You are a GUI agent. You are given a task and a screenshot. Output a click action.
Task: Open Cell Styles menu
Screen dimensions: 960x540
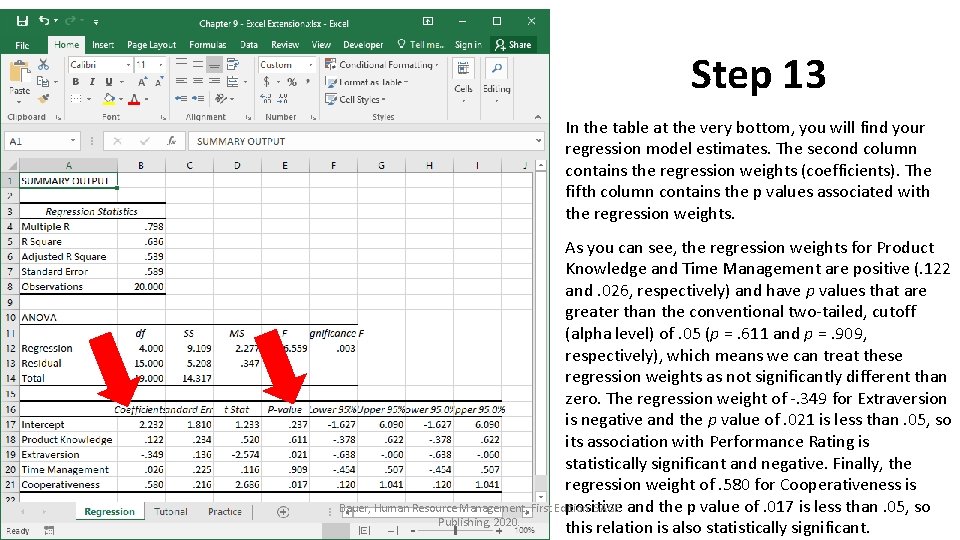tap(355, 99)
